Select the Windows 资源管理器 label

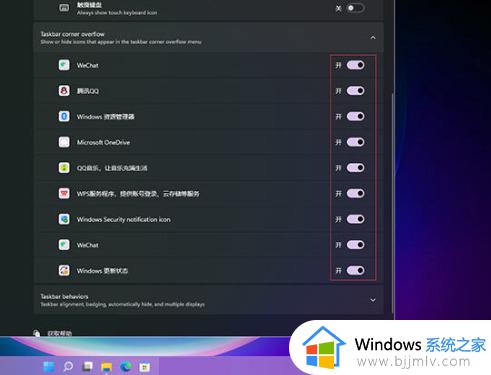[106, 117]
